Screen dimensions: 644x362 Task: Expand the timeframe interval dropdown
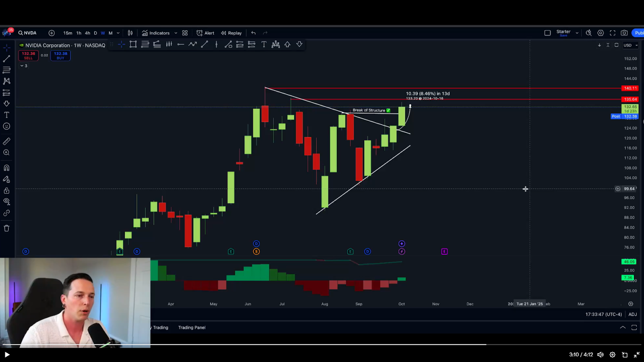point(118,33)
